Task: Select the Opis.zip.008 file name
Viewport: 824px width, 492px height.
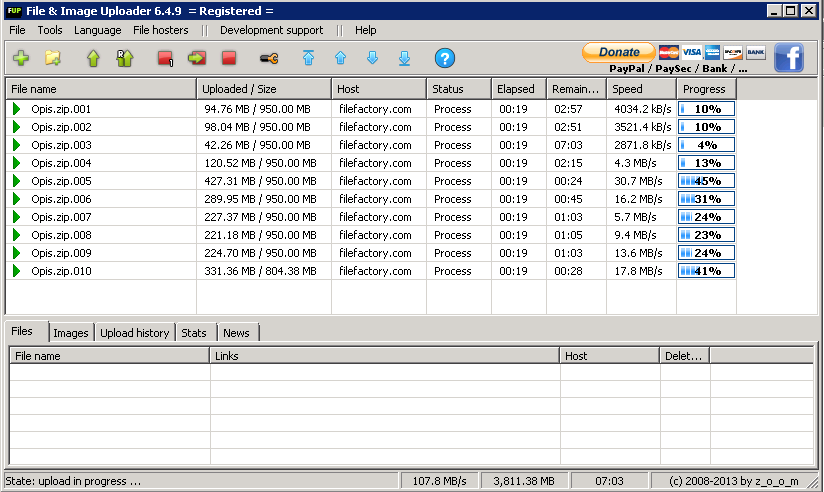Action: click(61, 235)
